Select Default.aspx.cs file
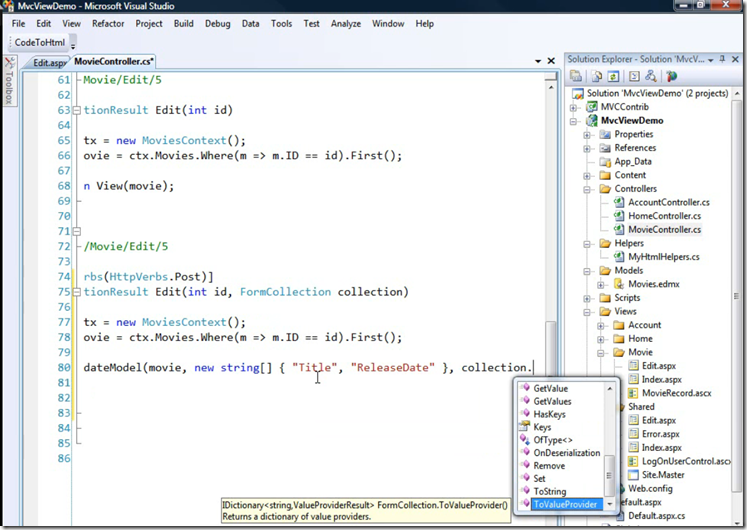 [656, 516]
